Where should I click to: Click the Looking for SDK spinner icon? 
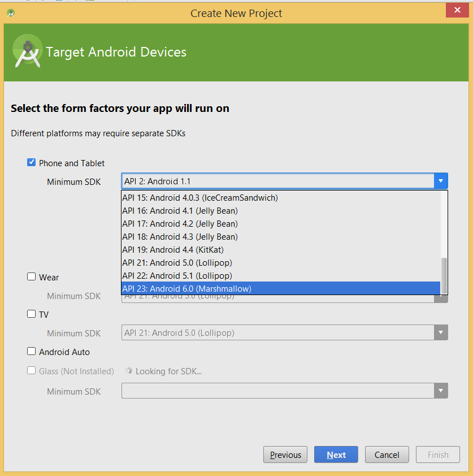pyautogui.click(x=129, y=371)
